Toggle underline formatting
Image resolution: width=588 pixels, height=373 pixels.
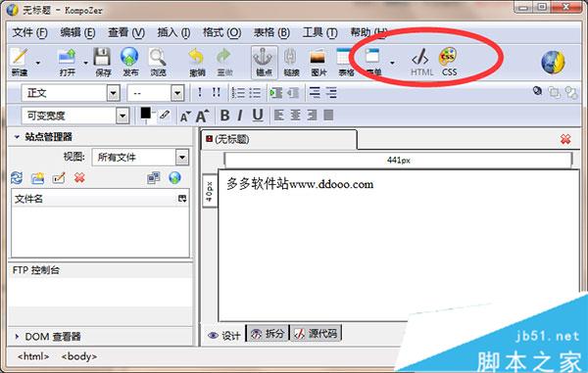(x=257, y=116)
